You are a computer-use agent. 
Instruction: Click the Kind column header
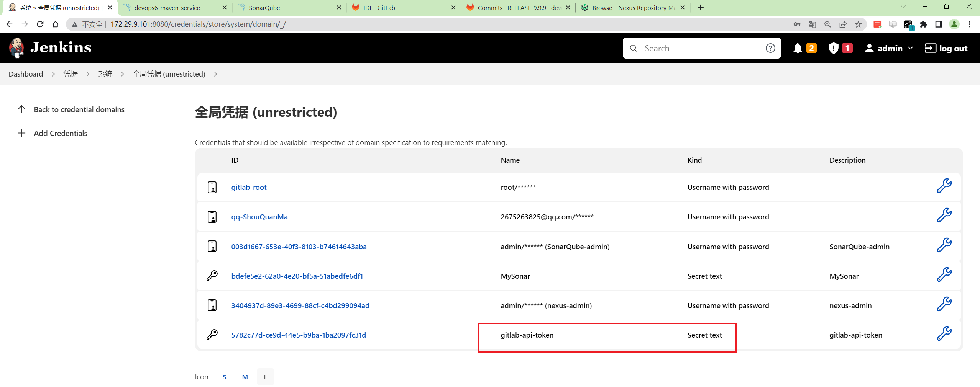point(694,160)
